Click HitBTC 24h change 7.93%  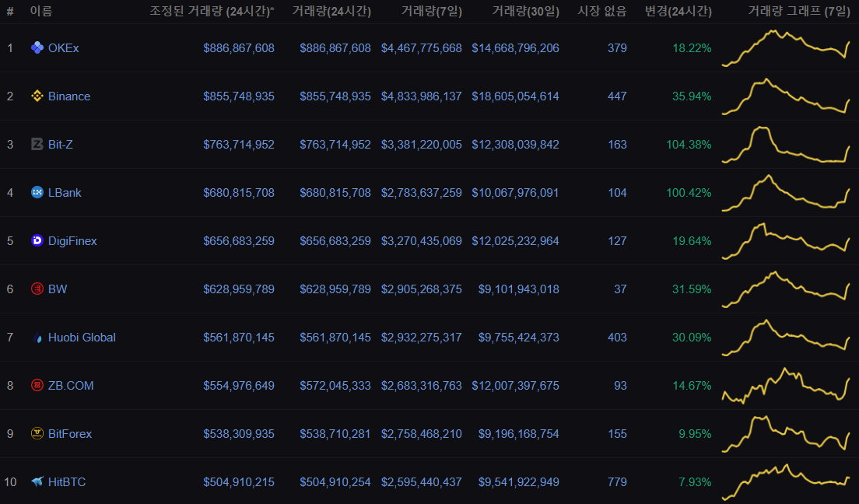[x=695, y=482]
